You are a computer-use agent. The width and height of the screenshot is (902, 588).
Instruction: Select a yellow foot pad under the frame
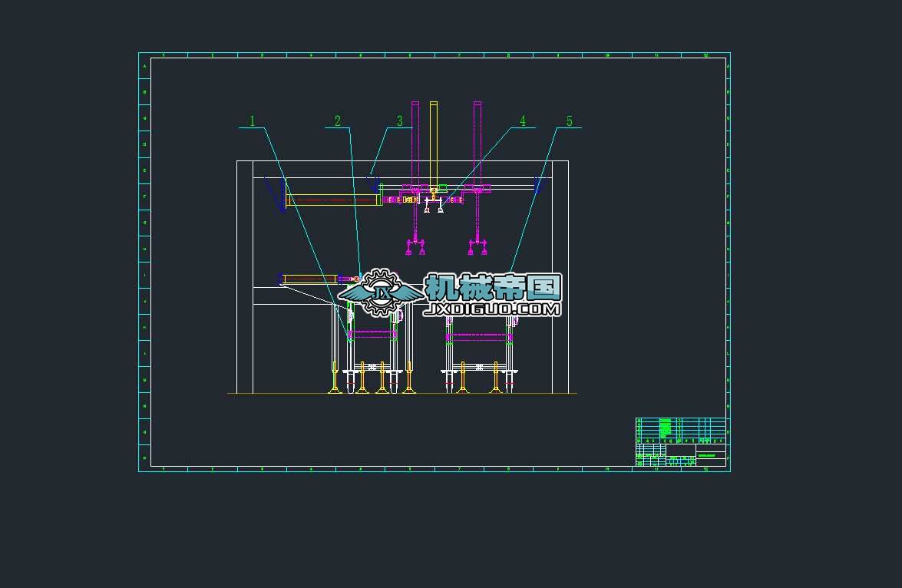(x=364, y=388)
